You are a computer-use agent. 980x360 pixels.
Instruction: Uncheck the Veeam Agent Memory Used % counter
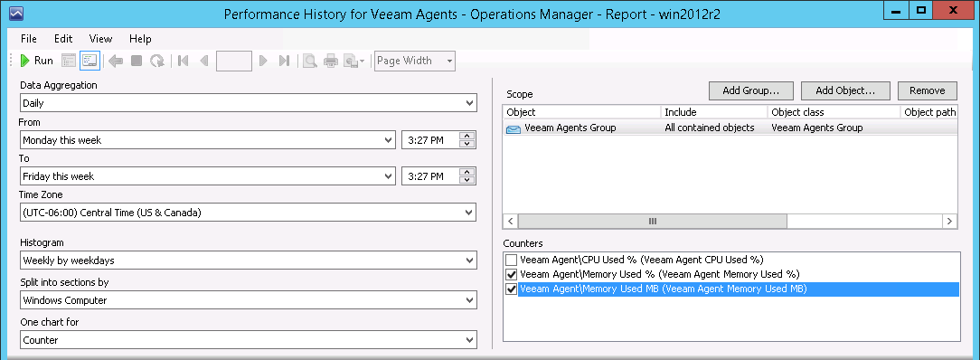coord(512,274)
